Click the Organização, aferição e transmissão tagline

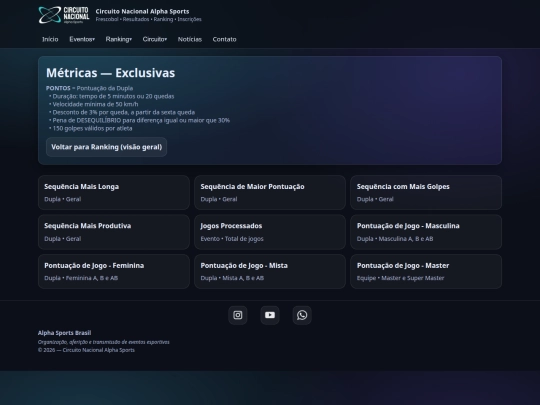point(104,342)
